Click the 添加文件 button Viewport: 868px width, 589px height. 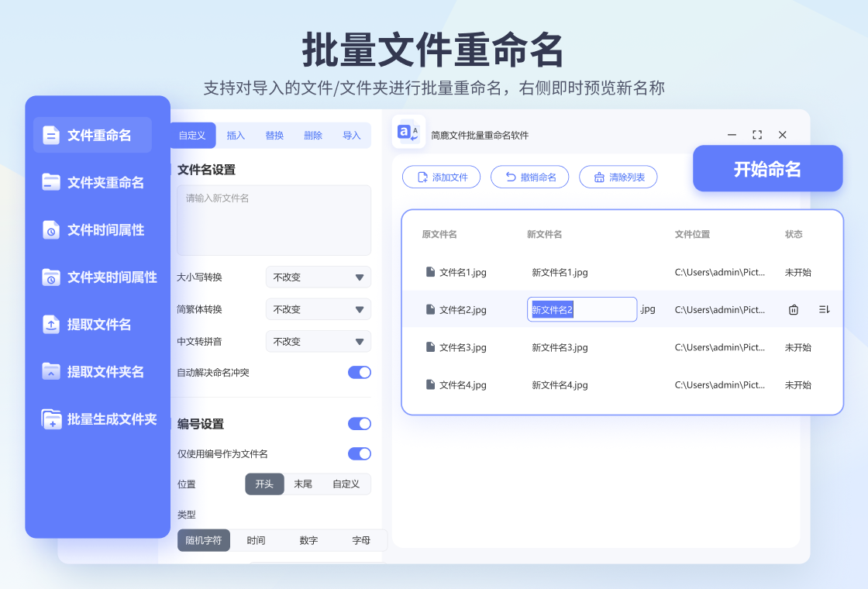(x=441, y=177)
